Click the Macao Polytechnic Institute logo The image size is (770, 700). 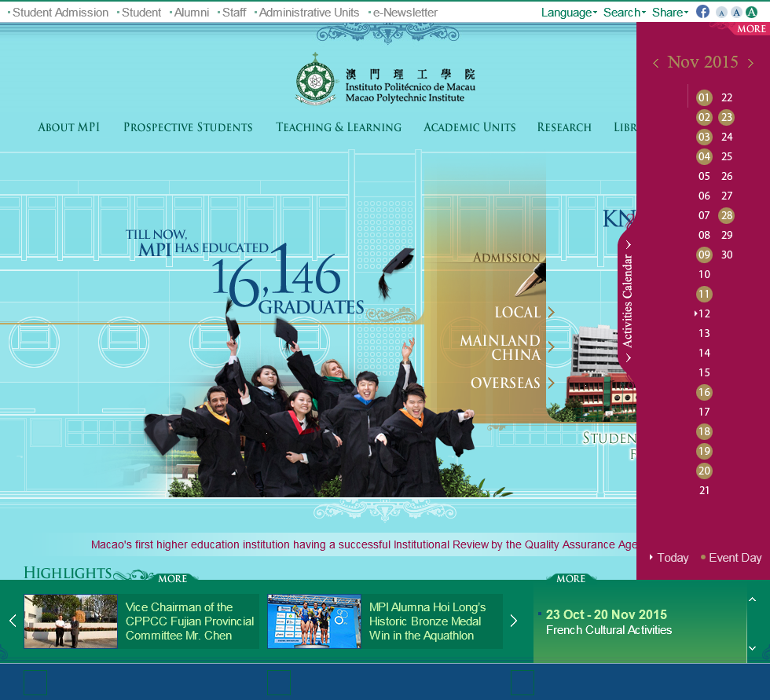point(386,79)
